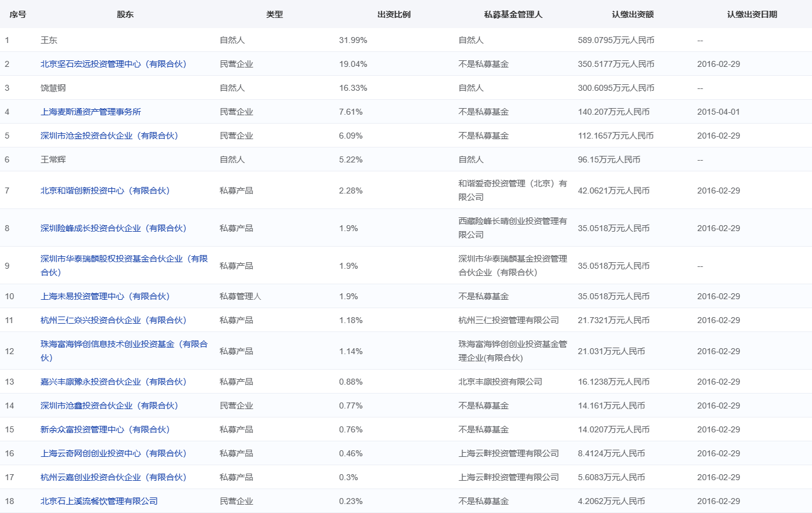Select the 19.04% ownership cell
This screenshot has width=812, height=513.
(353, 64)
